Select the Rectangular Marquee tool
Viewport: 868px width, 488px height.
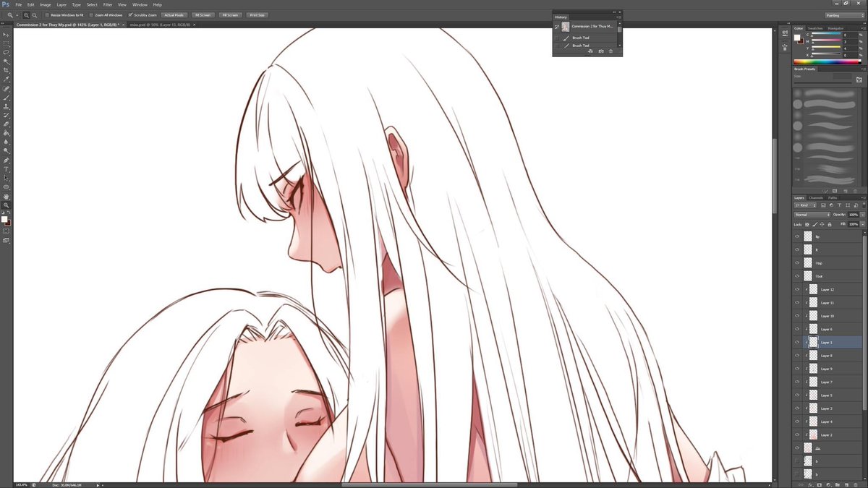tap(7, 43)
